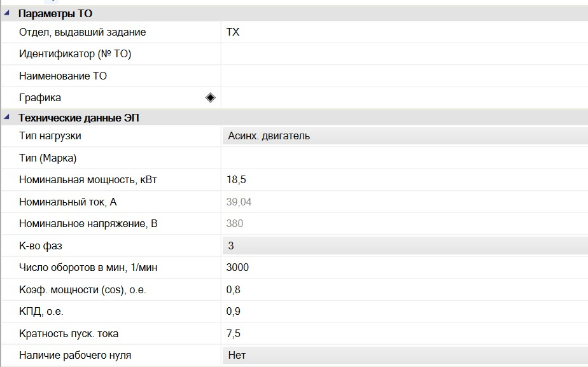
Task: Click the Кратность пуск. тока value 7,5
Action: pyautogui.click(x=234, y=333)
